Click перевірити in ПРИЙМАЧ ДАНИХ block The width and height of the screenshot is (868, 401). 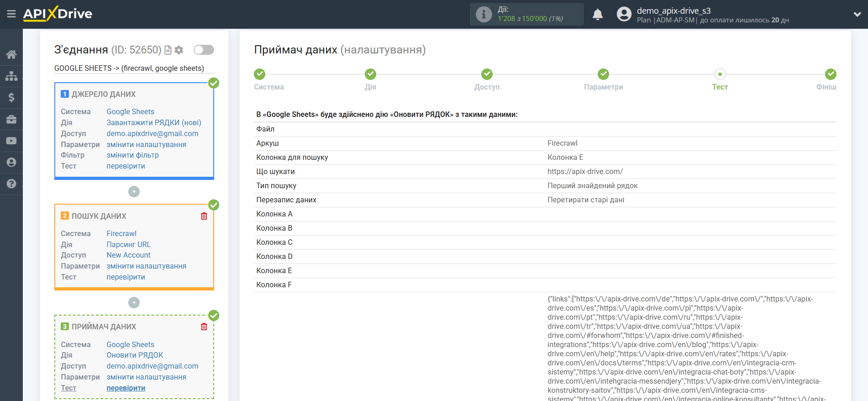[x=126, y=388]
